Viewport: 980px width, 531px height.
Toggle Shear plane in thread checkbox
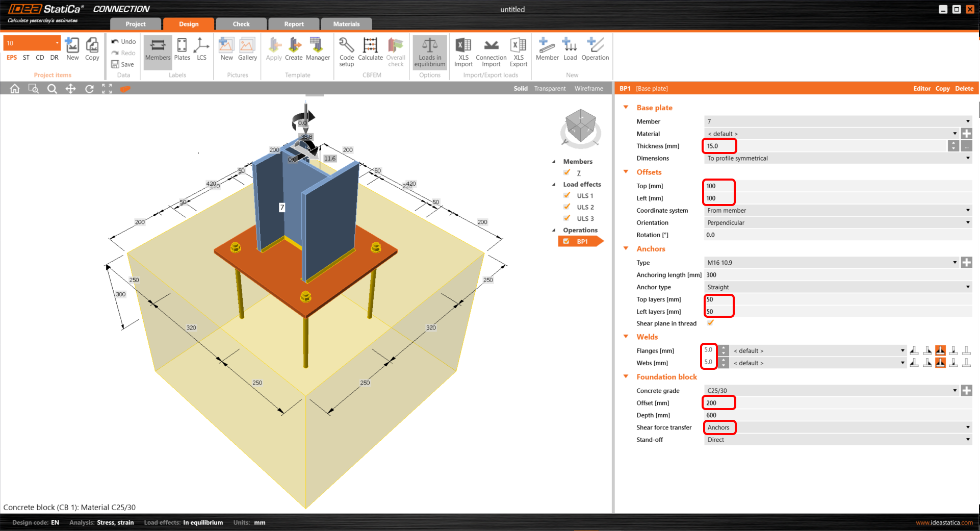coord(710,323)
